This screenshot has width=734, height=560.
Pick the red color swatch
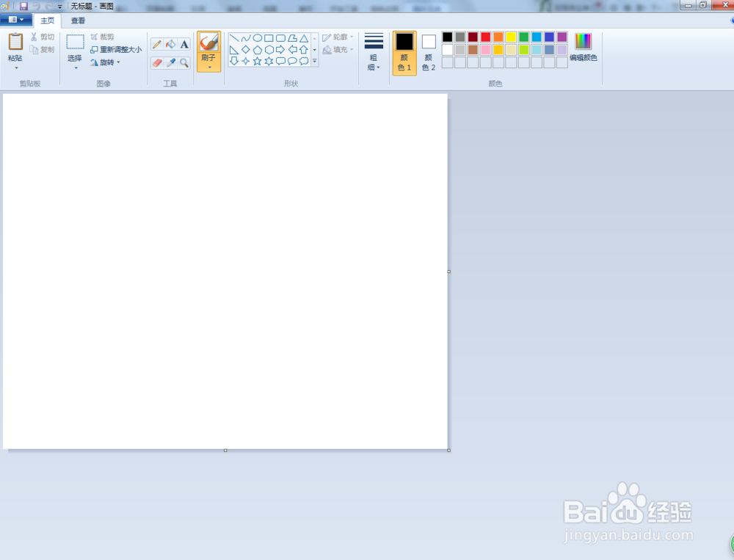click(486, 37)
